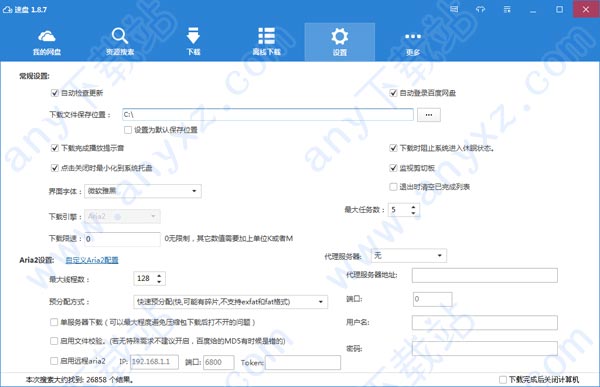
Task: Click the 用户名 input field
Action: point(484,322)
